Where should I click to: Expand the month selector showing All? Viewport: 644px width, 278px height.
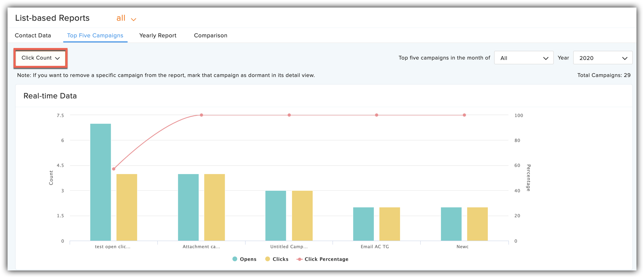[x=524, y=58]
